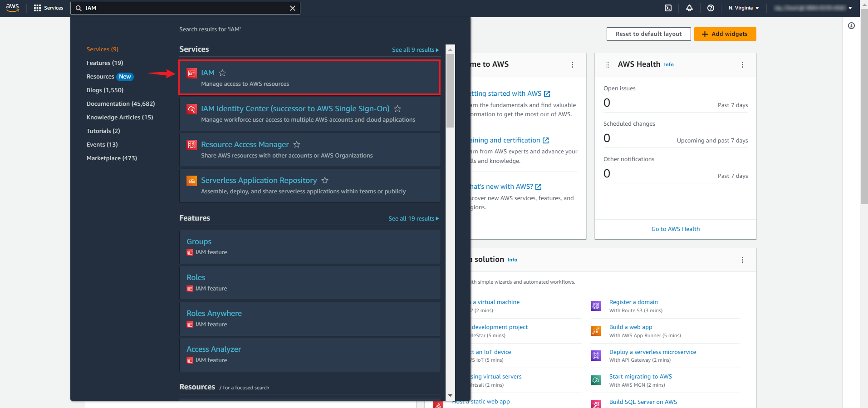Click Reset to default layout button

coord(648,34)
